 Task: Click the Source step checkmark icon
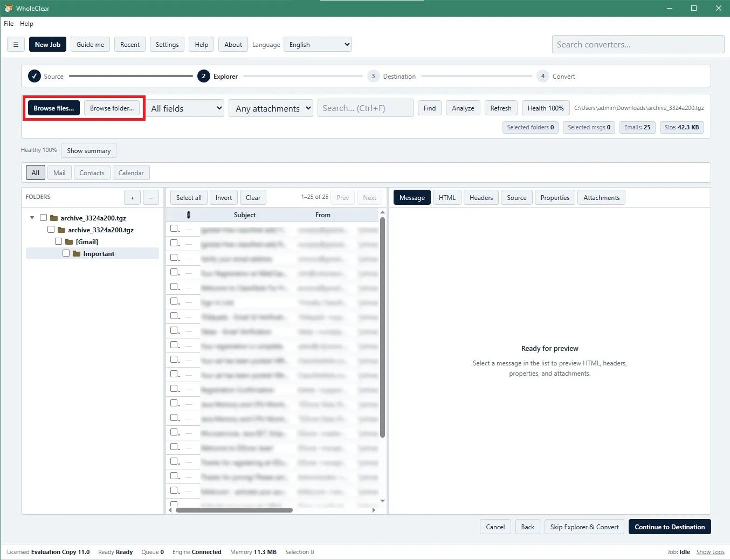pyautogui.click(x=34, y=76)
